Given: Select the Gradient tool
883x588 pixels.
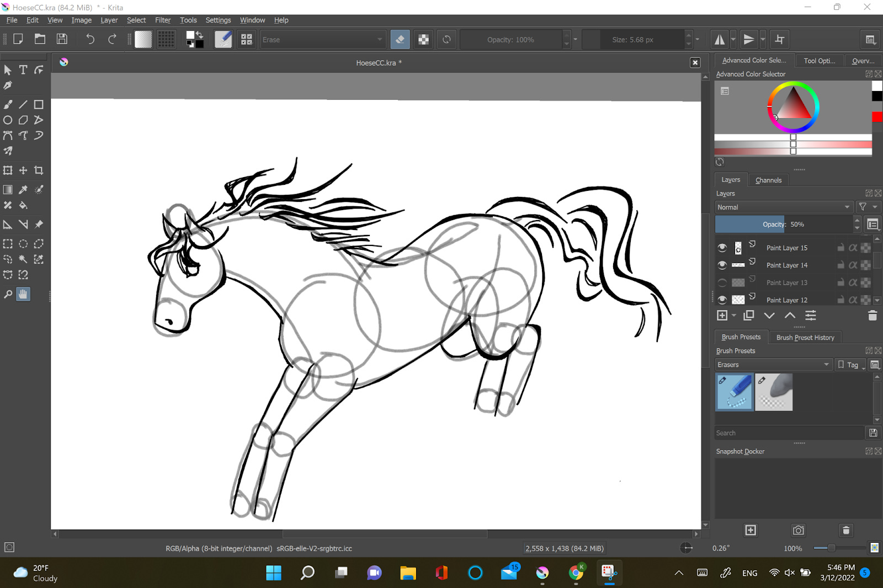Looking at the screenshot, I should click(8, 190).
